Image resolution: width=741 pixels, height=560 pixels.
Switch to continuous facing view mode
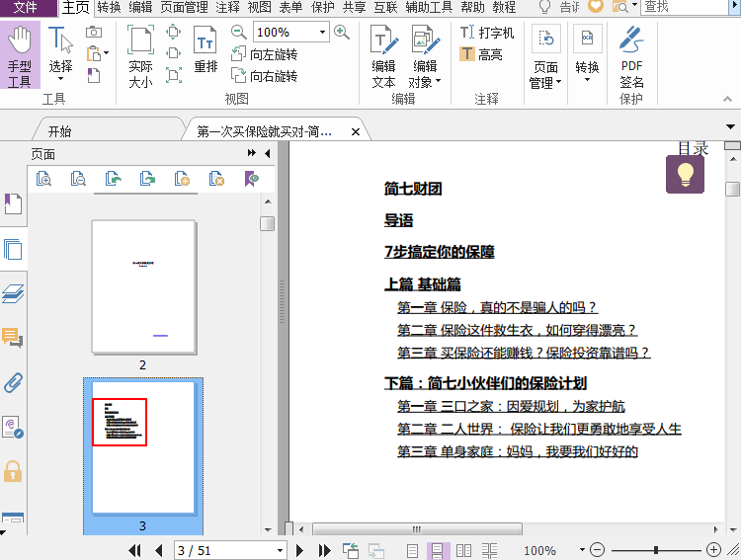point(489,550)
